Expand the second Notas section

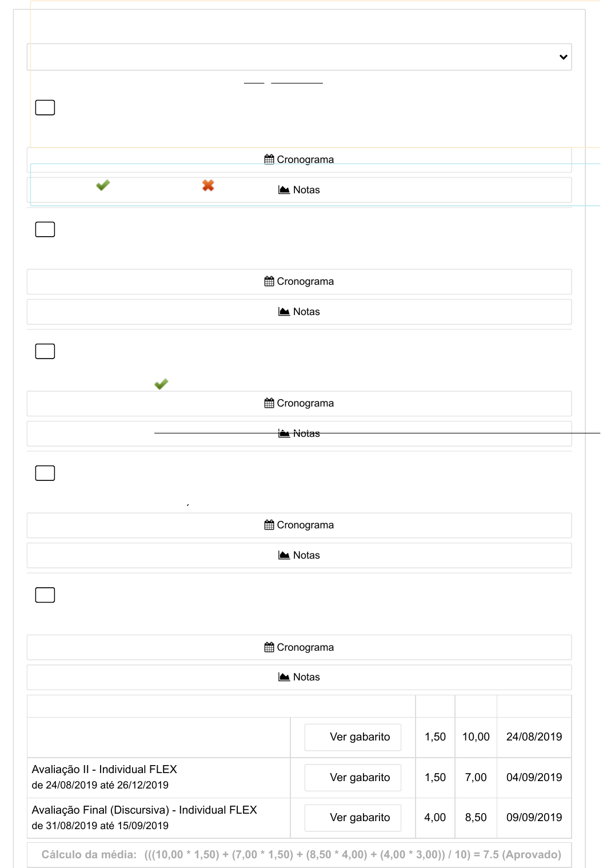[299, 312]
